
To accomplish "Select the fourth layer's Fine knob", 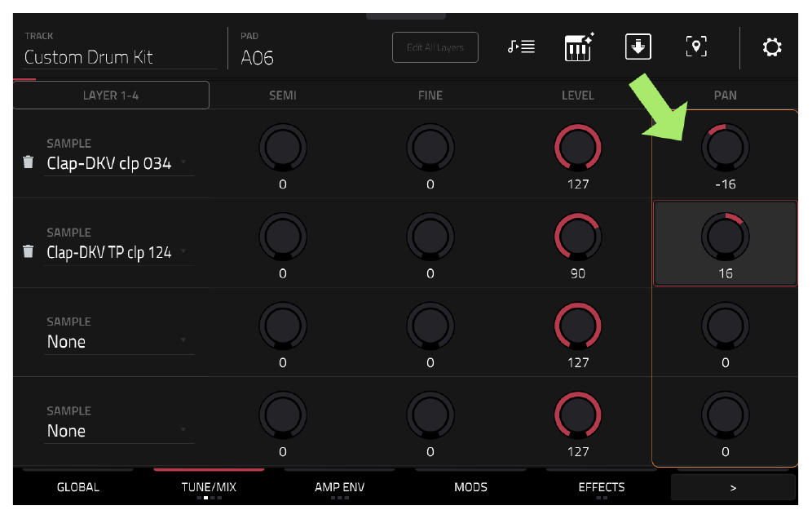I will [430, 415].
